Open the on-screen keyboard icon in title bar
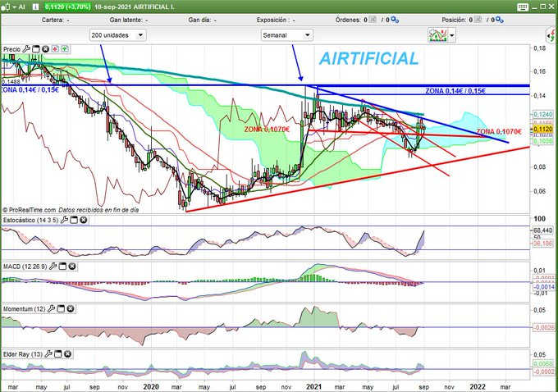 (523, 7)
